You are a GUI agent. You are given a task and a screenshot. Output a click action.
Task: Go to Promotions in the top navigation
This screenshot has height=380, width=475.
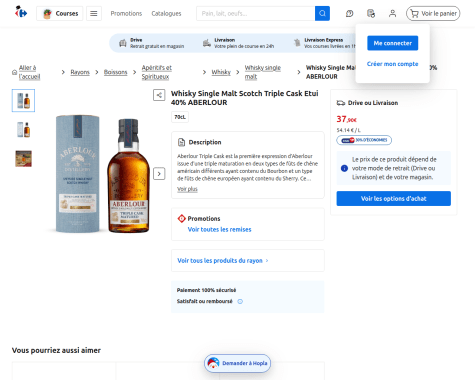(x=126, y=13)
